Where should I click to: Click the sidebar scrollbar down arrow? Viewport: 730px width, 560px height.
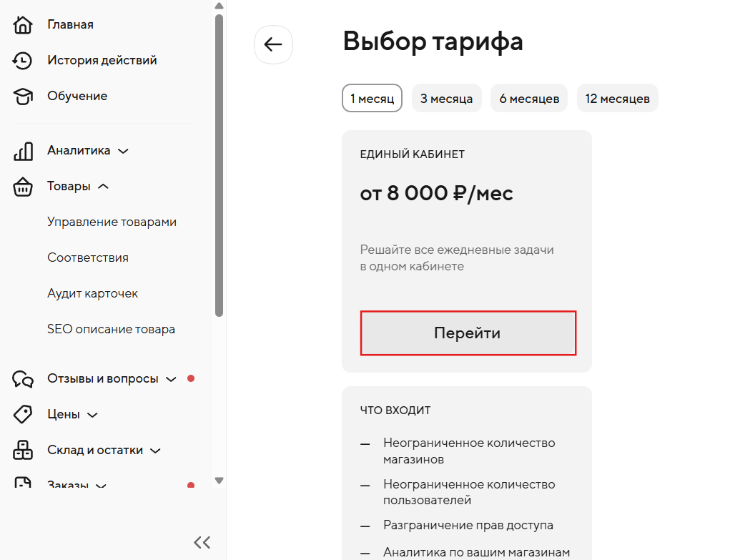(x=220, y=481)
